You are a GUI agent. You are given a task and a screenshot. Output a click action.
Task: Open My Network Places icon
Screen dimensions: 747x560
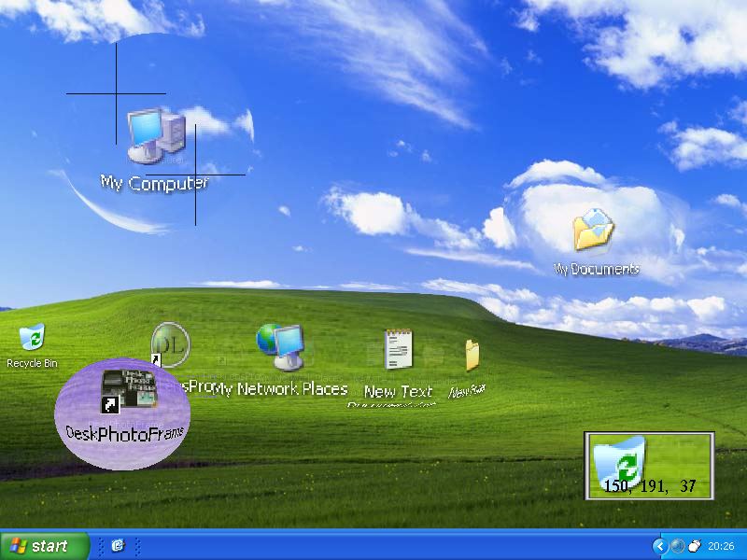click(281, 347)
